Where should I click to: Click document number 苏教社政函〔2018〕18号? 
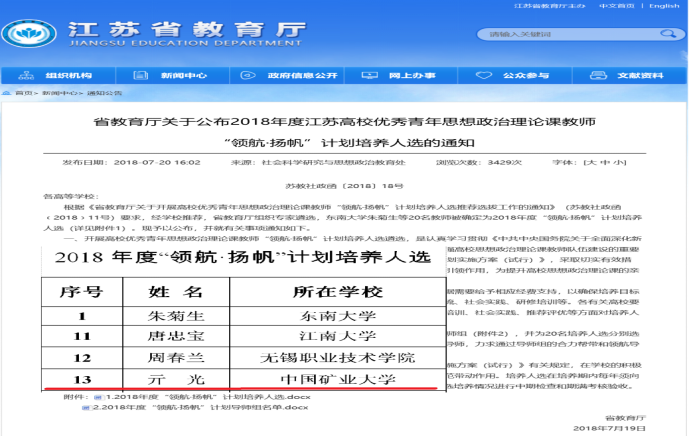point(344,186)
